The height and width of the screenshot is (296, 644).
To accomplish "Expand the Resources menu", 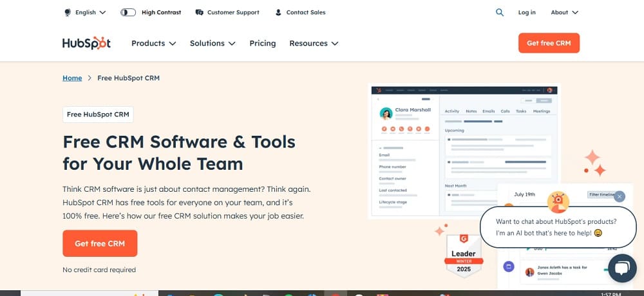I will 314,43.
